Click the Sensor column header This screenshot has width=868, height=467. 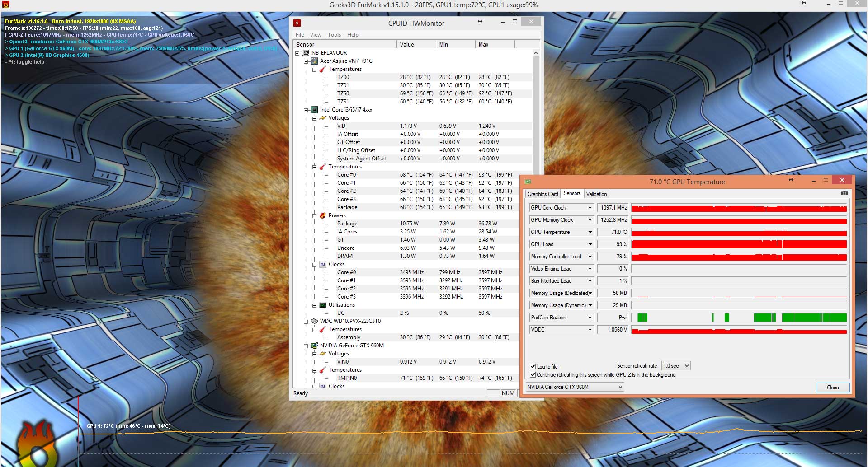345,44
